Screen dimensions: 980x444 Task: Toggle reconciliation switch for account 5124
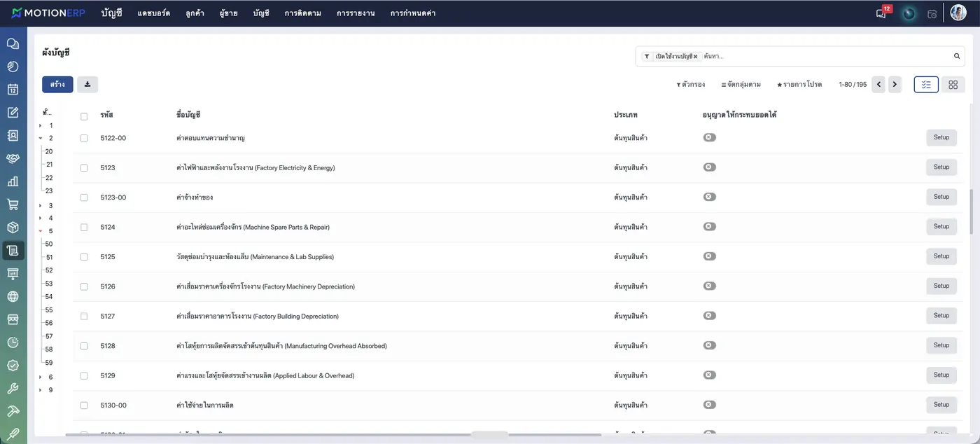click(709, 226)
